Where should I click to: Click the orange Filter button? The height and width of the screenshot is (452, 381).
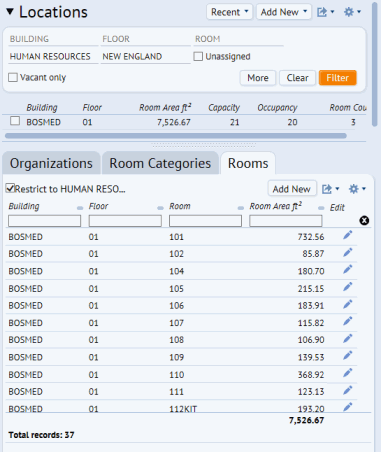337,78
